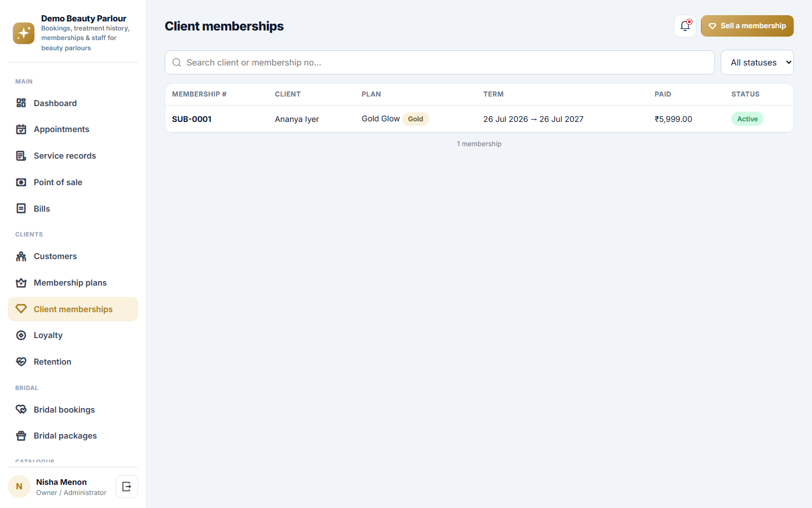
Task: Open Bridal packages page
Action: pos(73,436)
